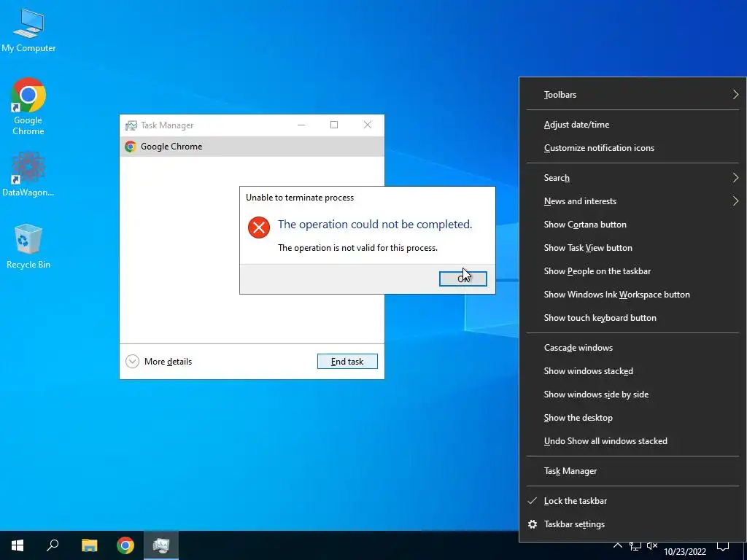Maximize the Task Manager window

(x=334, y=125)
